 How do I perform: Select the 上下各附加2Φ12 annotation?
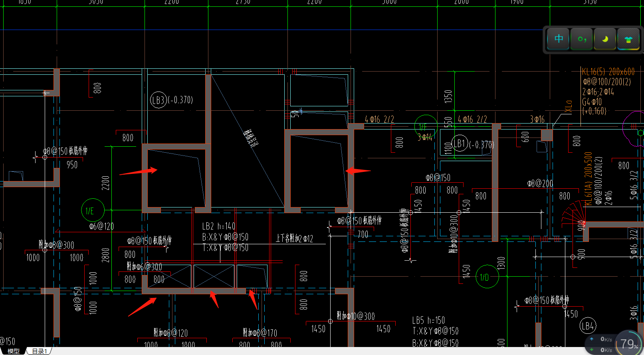[294, 239]
